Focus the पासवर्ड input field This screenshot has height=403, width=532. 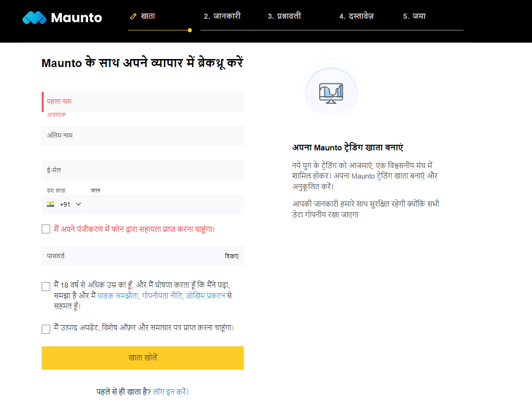(x=143, y=256)
